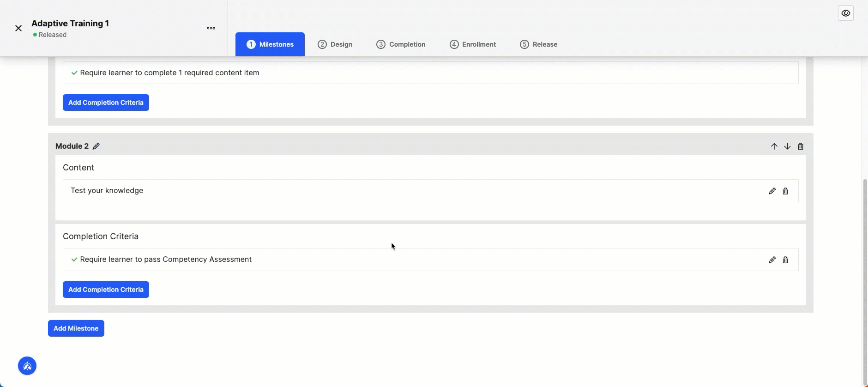The height and width of the screenshot is (387, 868).
Task: Open the Release tab
Action: (539, 44)
